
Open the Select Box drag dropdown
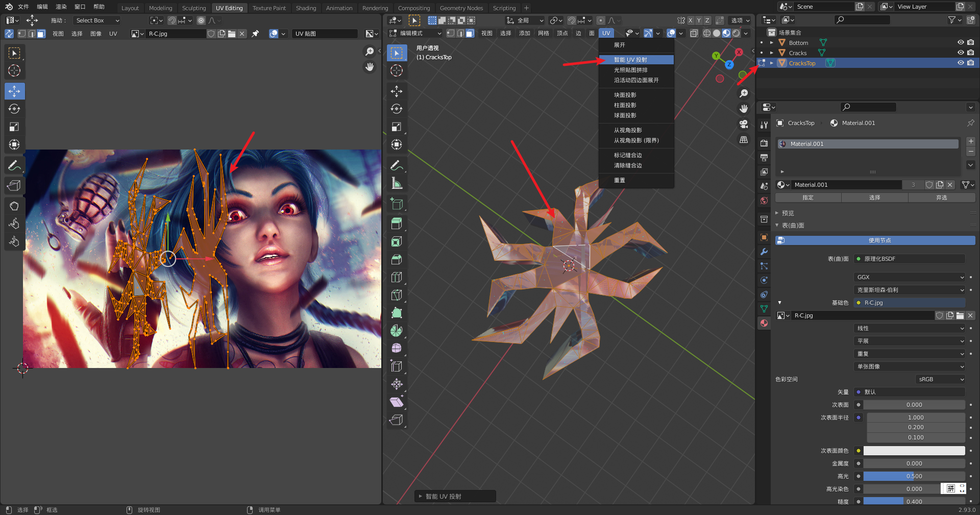(x=97, y=20)
